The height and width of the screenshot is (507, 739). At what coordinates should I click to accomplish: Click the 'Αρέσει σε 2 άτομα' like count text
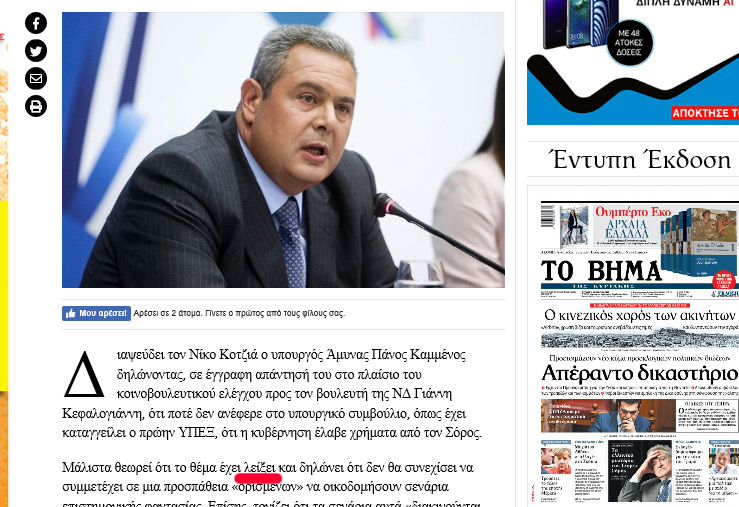[x=239, y=313]
